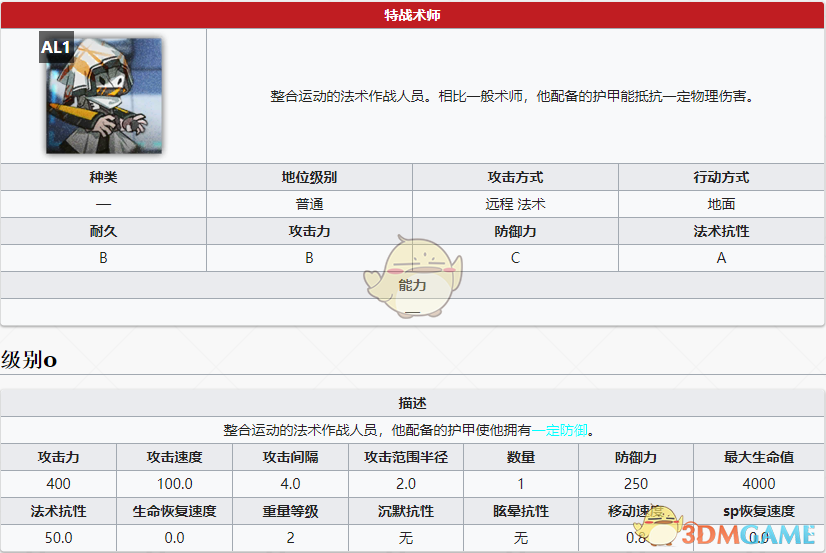Viewport: 826px width, 553px height.
Task: Select the 远程 法术 attack type cell
Action: click(x=515, y=204)
